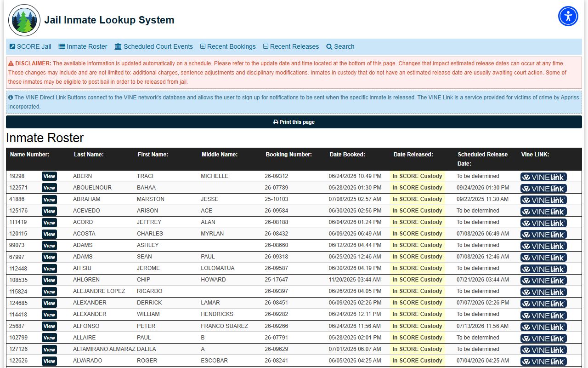Image resolution: width=588 pixels, height=368 pixels.
Task: Open VINELink for Derrick ALEXANDER
Action: [x=543, y=303]
